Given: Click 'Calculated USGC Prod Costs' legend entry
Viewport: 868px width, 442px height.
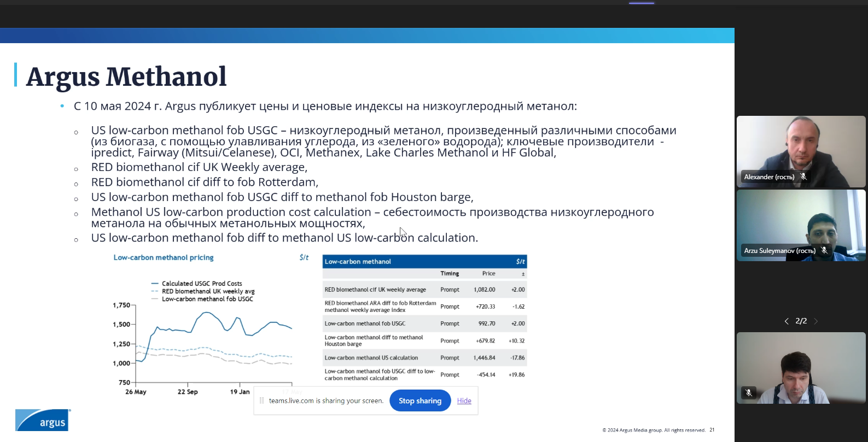Looking at the screenshot, I should pos(202,284).
